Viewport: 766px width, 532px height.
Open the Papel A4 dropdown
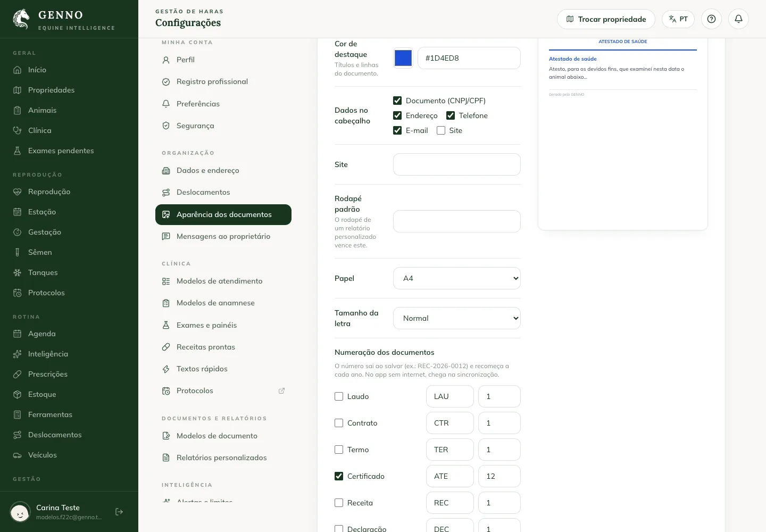tap(457, 278)
